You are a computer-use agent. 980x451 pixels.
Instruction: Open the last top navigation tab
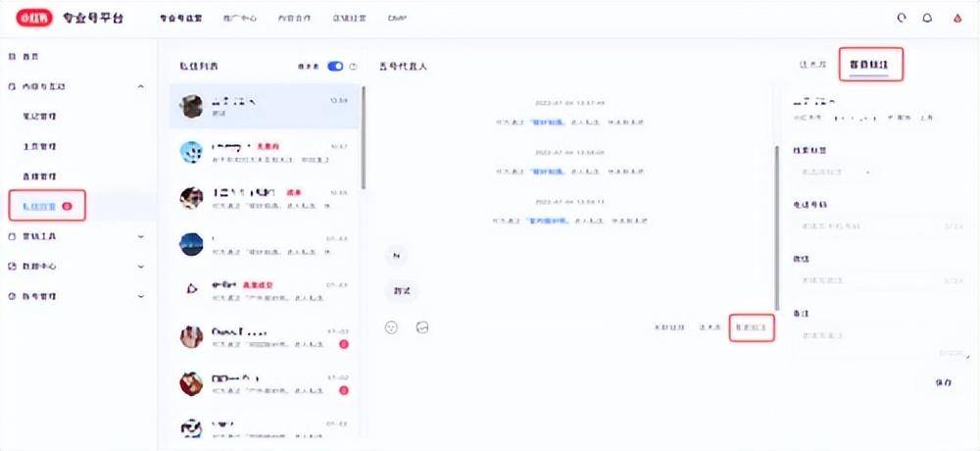(398, 19)
